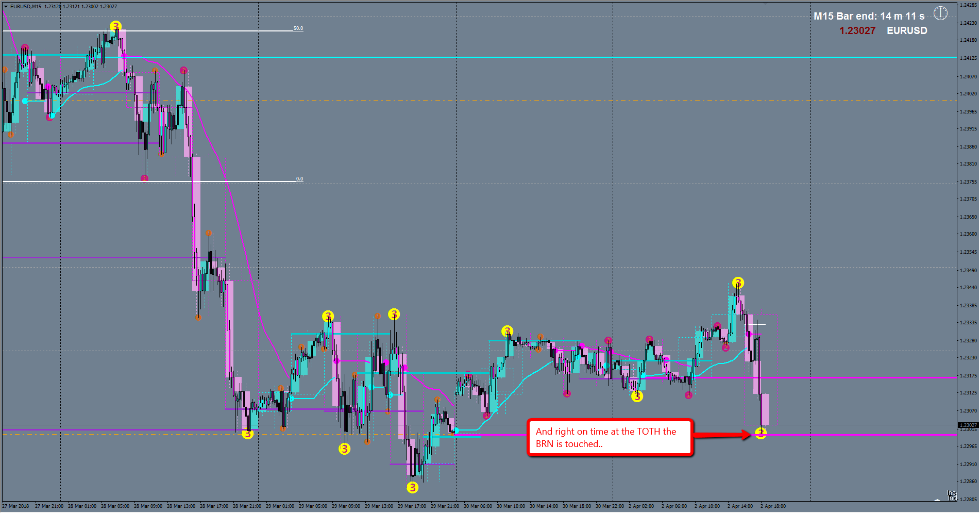Click the 30 Mar 06:00 time label
Viewport: 980px width, 513px height.
[x=478, y=506]
